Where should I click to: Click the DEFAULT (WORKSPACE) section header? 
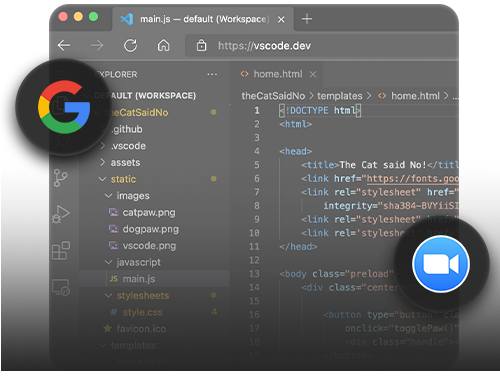point(145,96)
